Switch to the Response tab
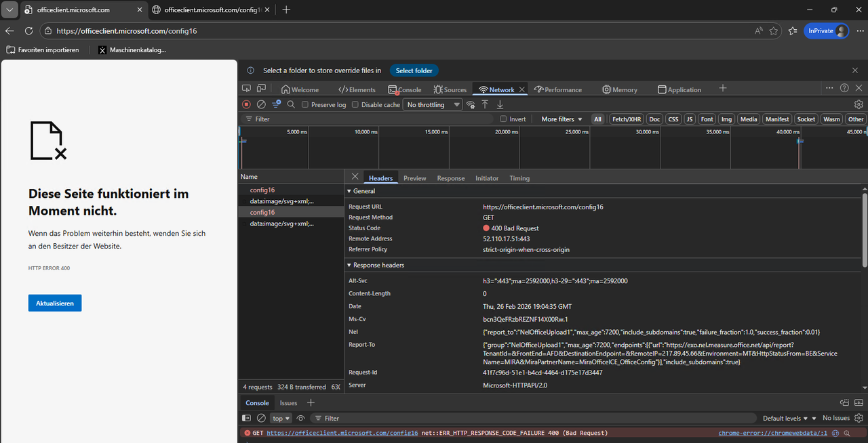 coord(450,178)
